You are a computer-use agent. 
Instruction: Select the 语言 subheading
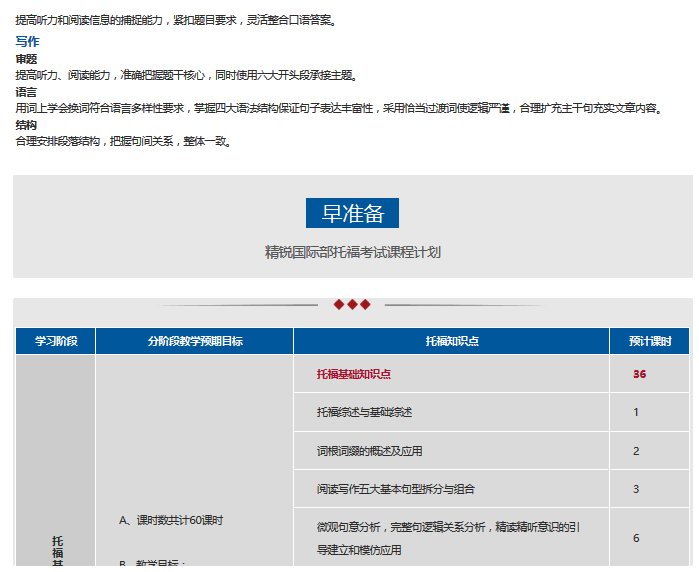[x=26, y=92]
